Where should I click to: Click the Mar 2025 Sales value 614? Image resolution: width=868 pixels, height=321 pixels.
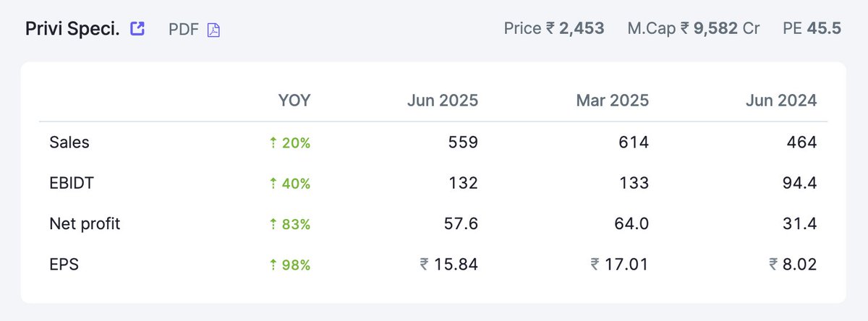pos(634,142)
